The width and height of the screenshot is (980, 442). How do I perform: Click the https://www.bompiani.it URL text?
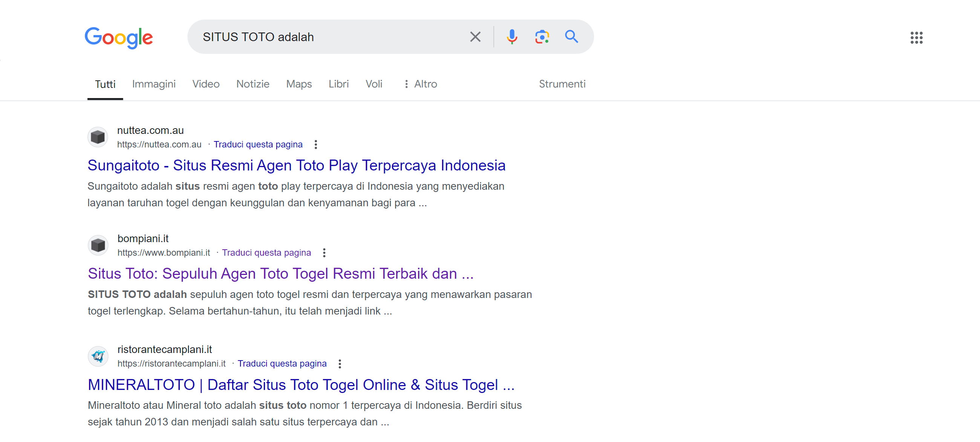[164, 252]
